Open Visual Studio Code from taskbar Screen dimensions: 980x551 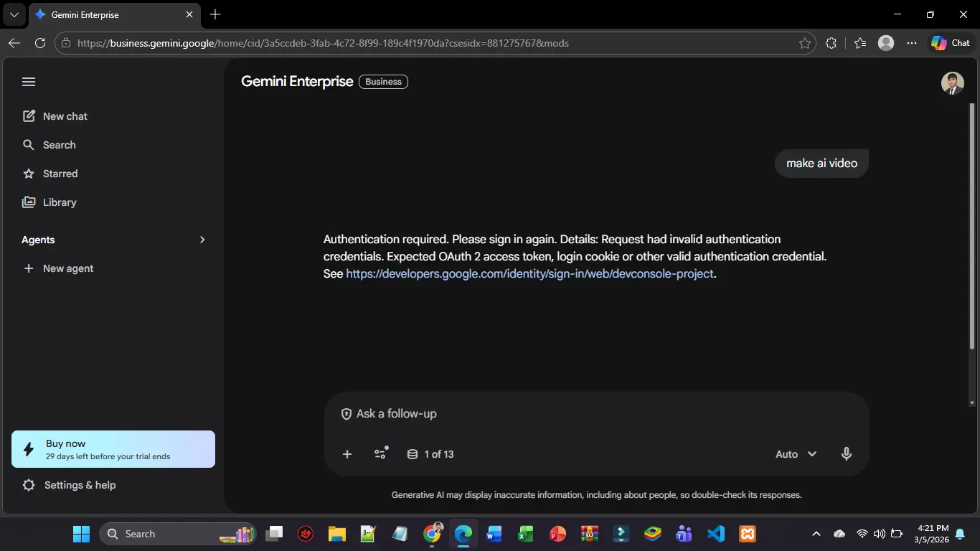tap(715, 534)
